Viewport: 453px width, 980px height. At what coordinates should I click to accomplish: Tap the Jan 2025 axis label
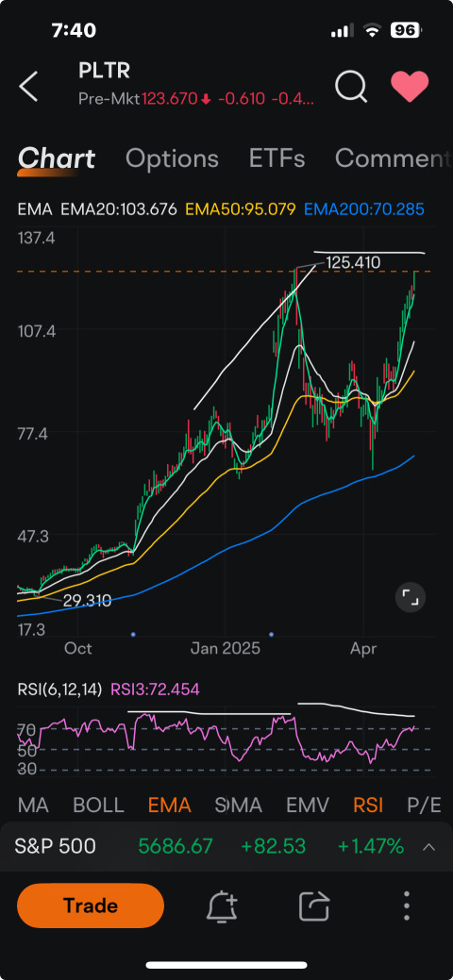[x=226, y=649]
